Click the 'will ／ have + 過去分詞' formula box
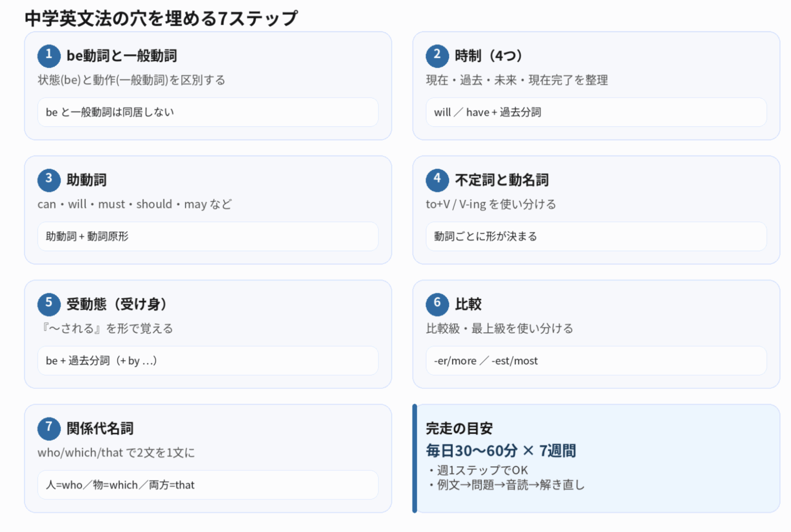This screenshot has height=532, width=791. (596, 112)
